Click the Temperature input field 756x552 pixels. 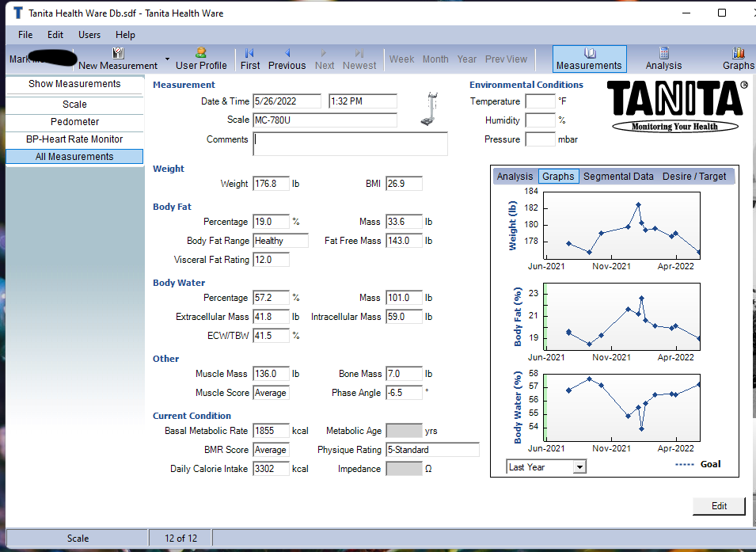point(540,101)
